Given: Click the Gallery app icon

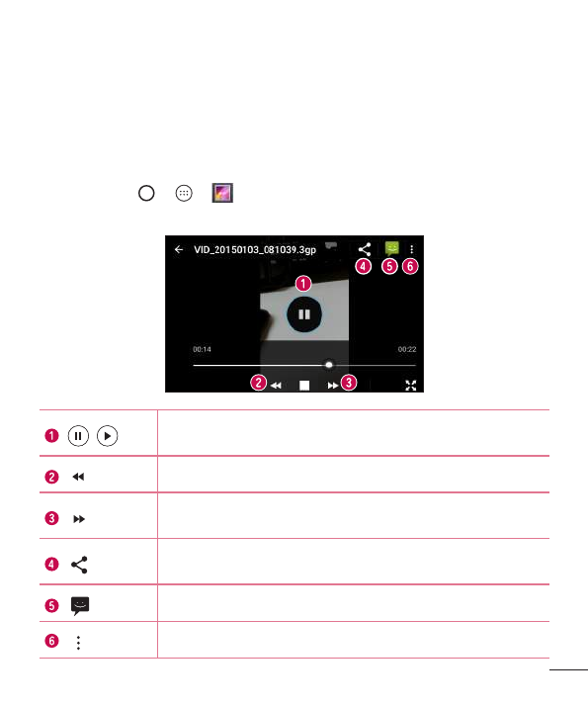Looking at the screenshot, I should point(222,193).
